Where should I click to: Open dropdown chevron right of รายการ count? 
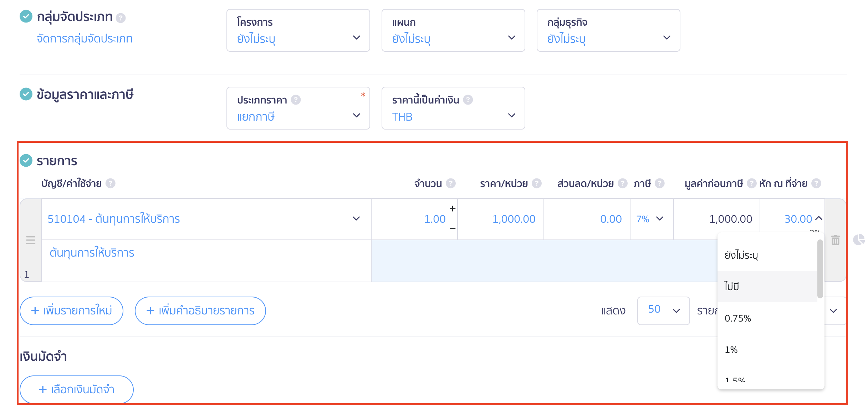pos(833,311)
